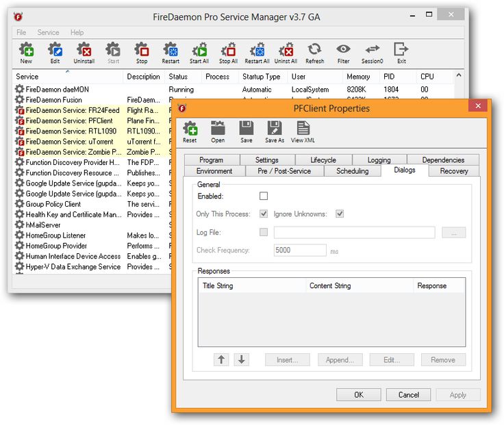
Task: Click the Uninstall service toolbar icon
Action: 84,51
